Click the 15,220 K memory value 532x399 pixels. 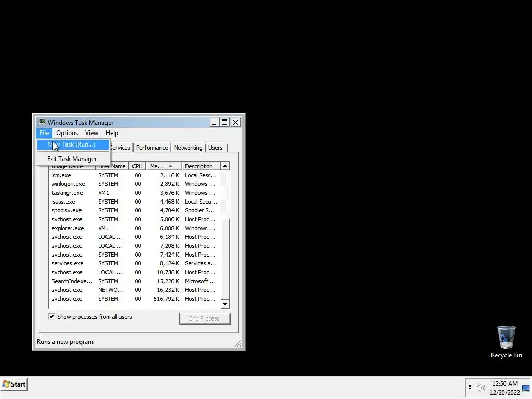pos(168,281)
